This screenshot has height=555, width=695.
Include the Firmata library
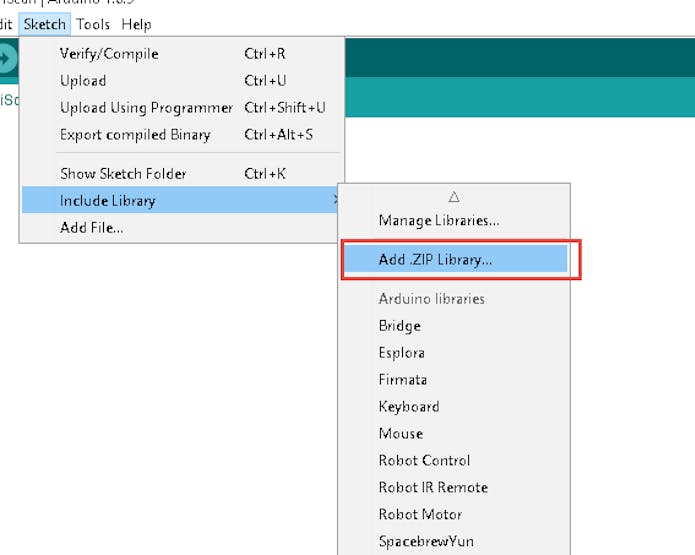pos(455,380)
